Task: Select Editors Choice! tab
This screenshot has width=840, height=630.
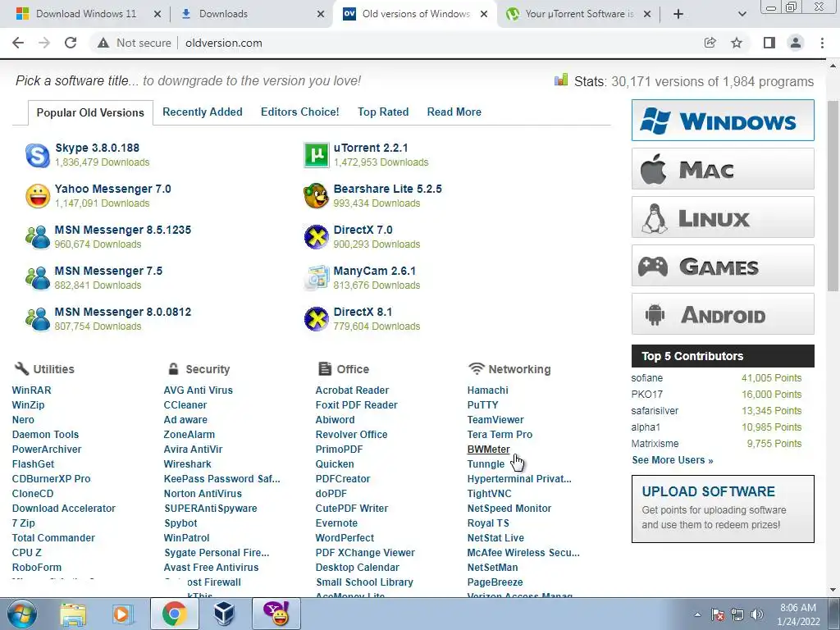Action: point(300,112)
